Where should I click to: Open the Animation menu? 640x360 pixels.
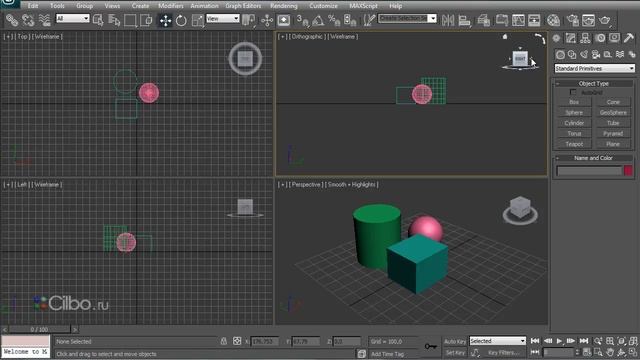click(x=204, y=6)
